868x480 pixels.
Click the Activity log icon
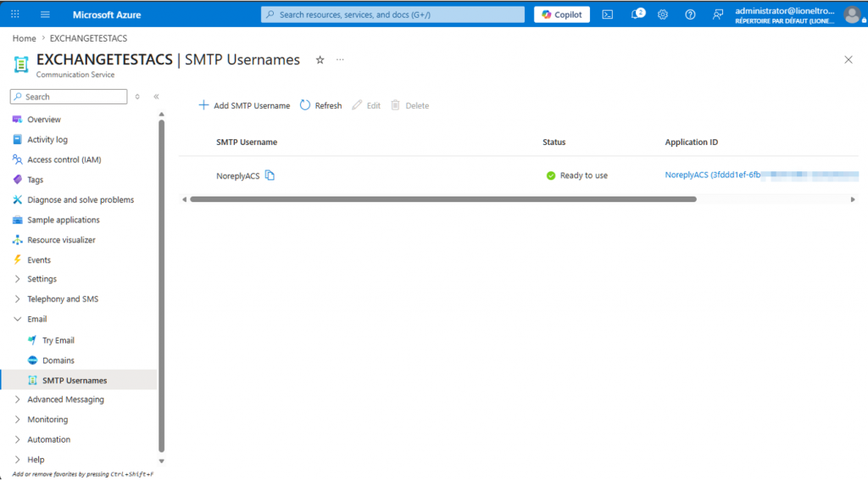17,140
